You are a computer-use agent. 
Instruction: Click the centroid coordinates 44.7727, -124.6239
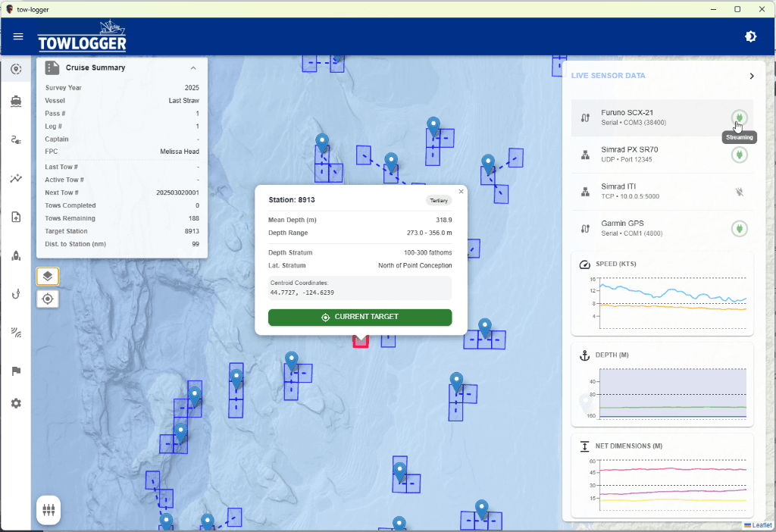point(302,293)
